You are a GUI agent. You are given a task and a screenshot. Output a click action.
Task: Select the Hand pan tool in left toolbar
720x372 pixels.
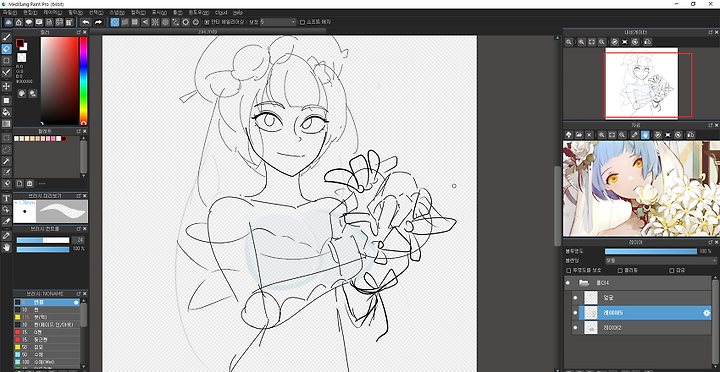[x=6, y=248]
